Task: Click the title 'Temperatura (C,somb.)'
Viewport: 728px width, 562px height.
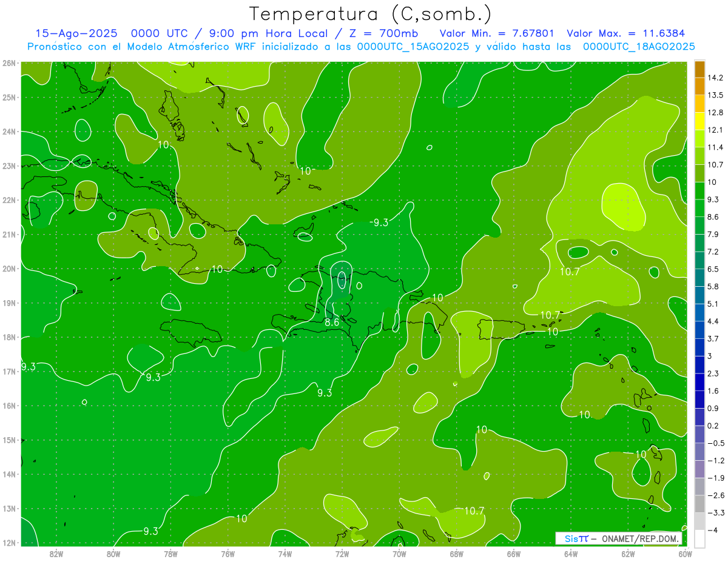Action: point(370,14)
